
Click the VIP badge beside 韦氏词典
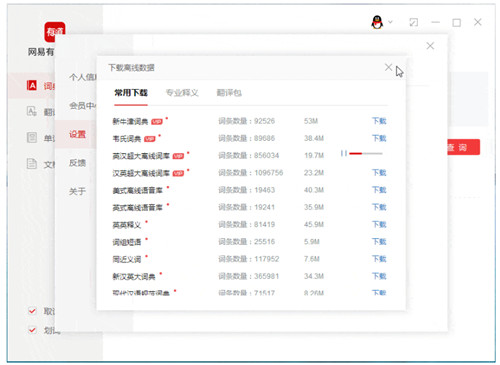149,139
